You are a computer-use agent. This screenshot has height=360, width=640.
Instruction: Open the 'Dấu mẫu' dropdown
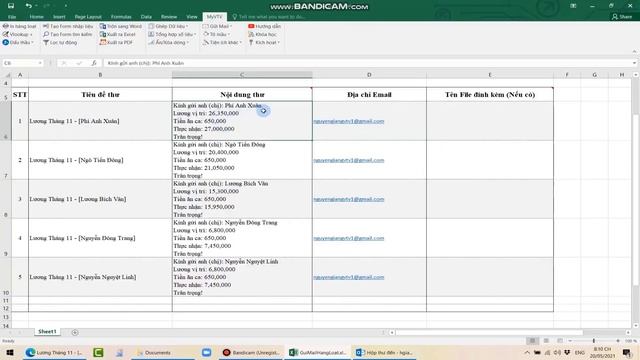coord(18,42)
